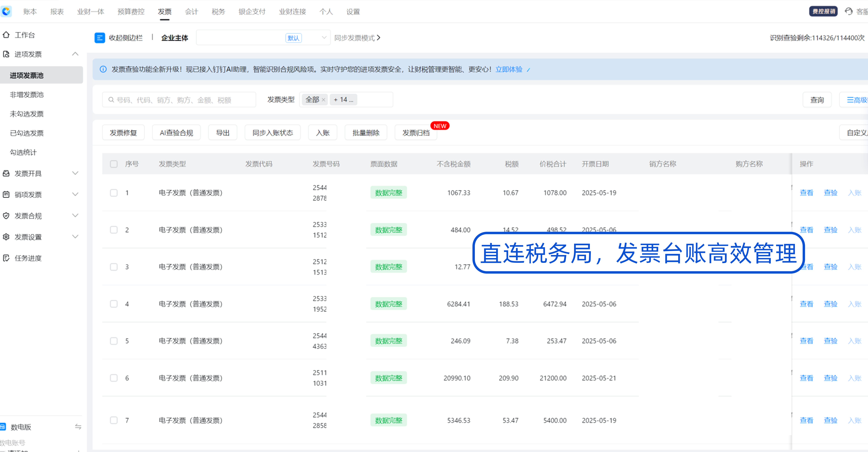Click the 立即体验 link
Screen dimensions: 868x452
[x=509, y=69]
